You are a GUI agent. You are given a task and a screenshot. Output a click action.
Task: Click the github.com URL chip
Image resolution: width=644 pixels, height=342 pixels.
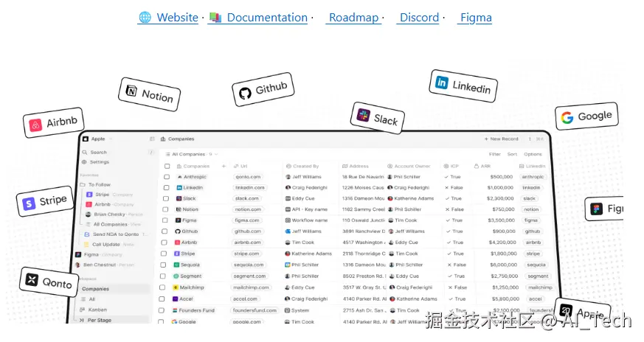(248, 231)
